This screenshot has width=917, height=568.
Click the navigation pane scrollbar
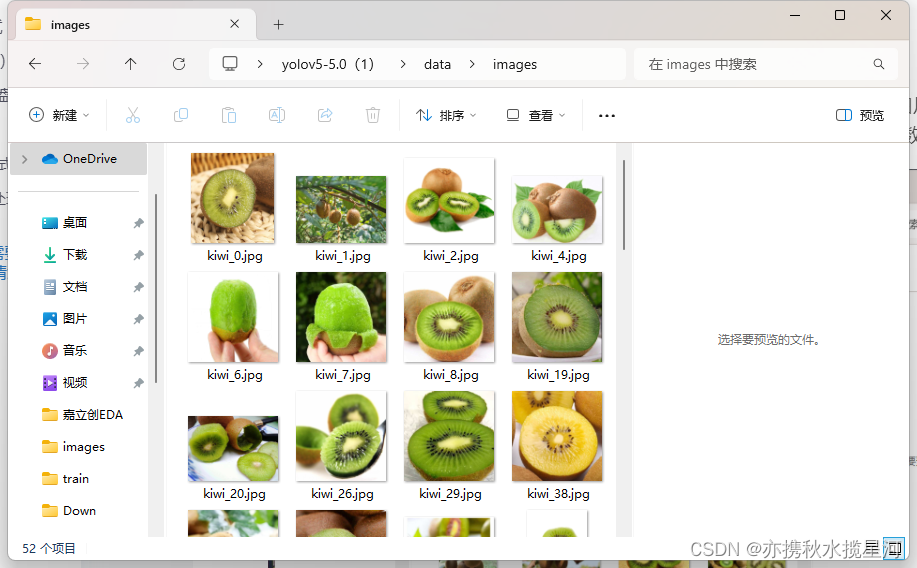click(156, 288)
